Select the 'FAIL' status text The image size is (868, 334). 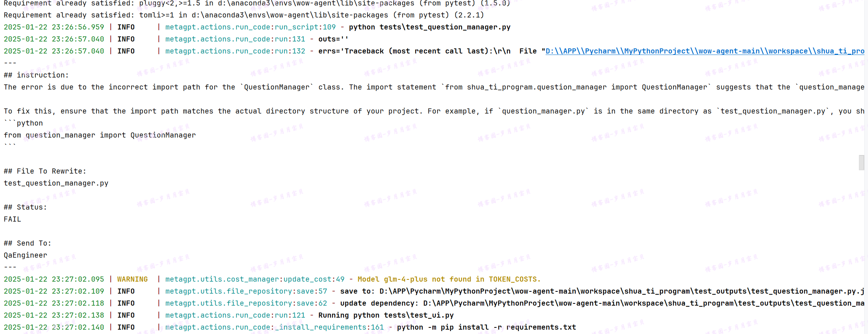pos(12,219)
